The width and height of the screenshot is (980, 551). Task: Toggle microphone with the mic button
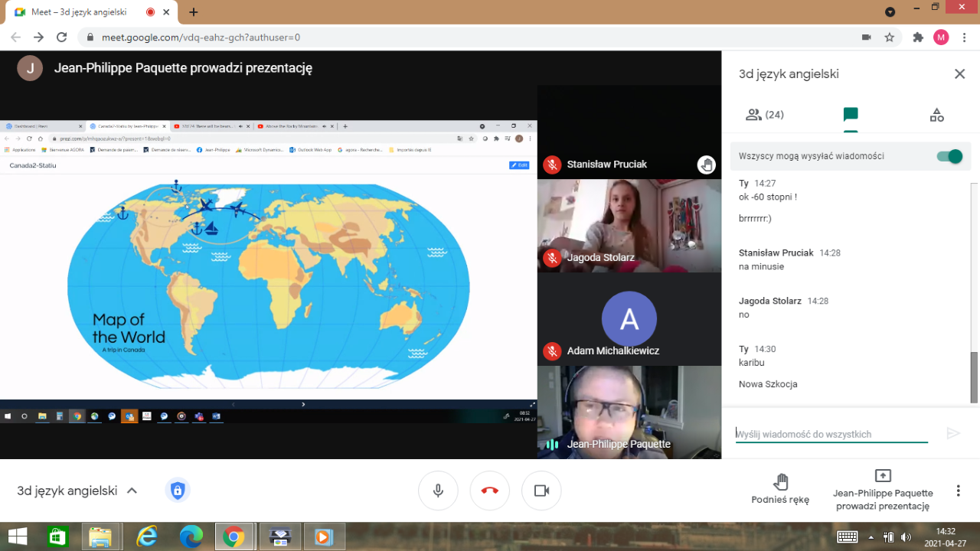click(x=438, y=491)
